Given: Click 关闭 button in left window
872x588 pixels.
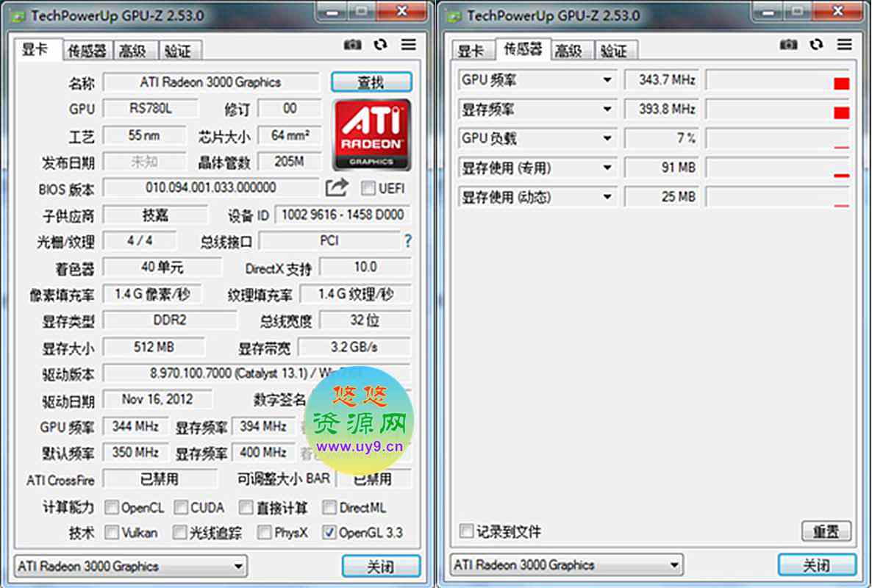Looking at the screenshot, I should (381, 567).
